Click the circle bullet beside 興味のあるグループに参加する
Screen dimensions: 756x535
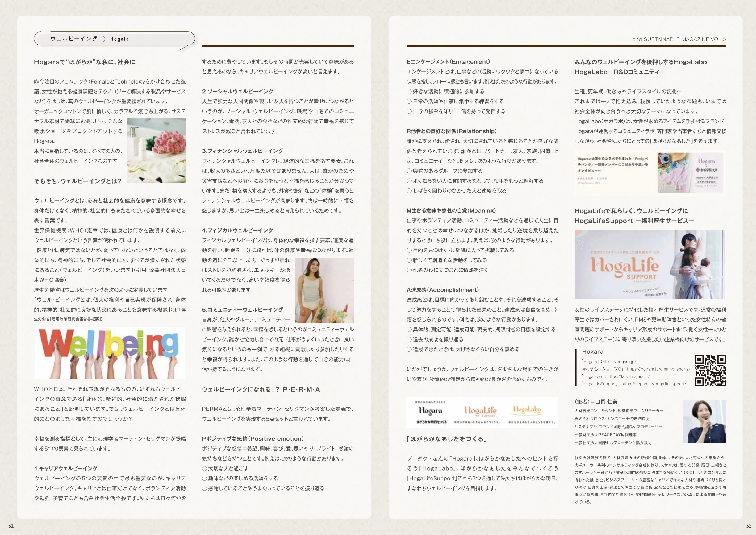click(x=409, y=171)
